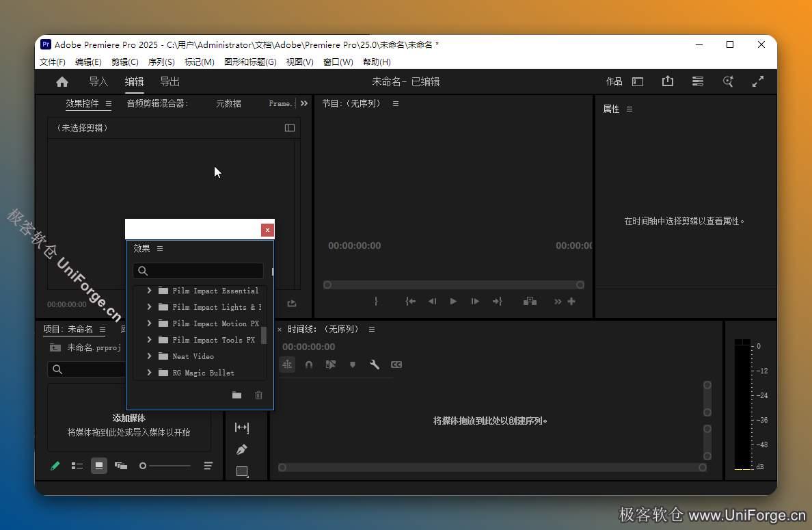Open the 节目 monitor panel menu
This screenshot has height=530, width=812.
click(396, 104)
